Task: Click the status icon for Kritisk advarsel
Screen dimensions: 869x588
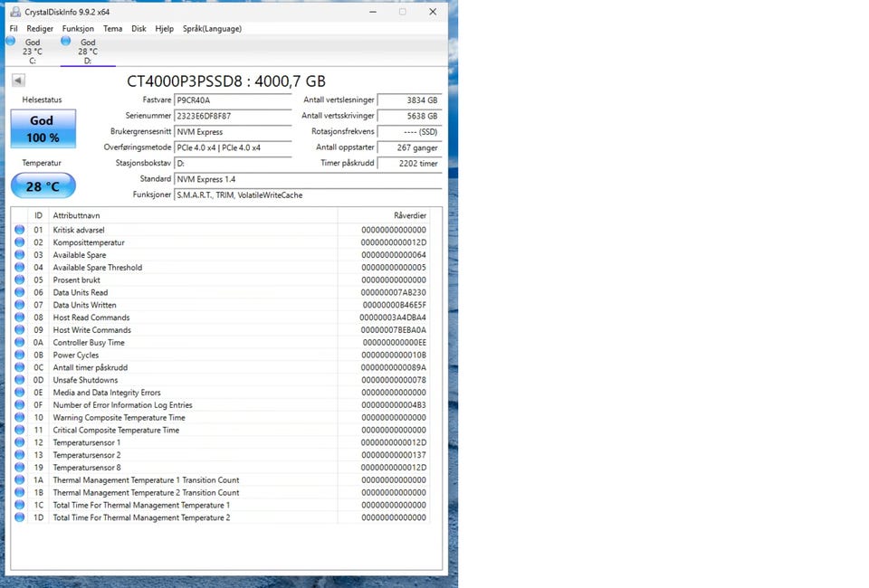Action: [19, 229]
